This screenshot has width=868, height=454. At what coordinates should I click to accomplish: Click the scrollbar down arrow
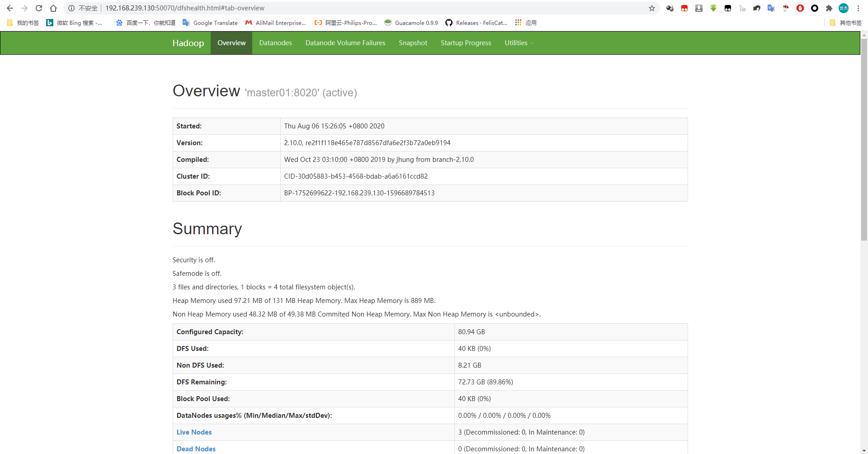(864, 450)
